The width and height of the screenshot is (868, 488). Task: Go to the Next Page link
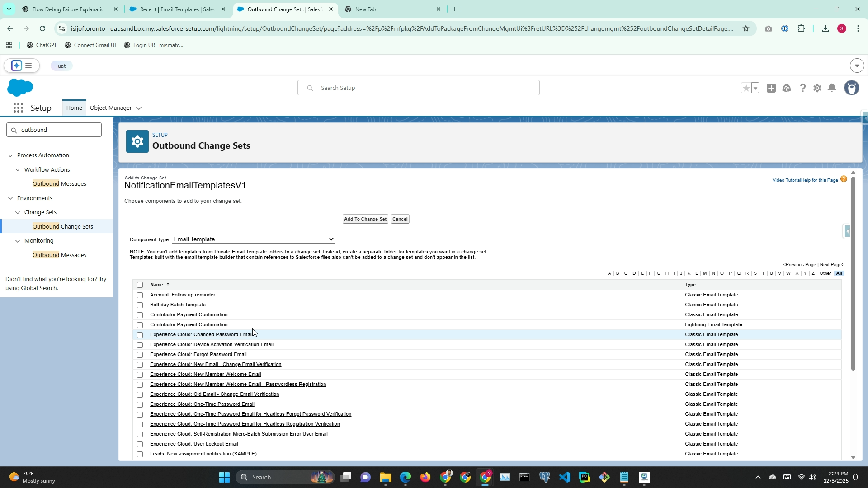click(832, 265)
